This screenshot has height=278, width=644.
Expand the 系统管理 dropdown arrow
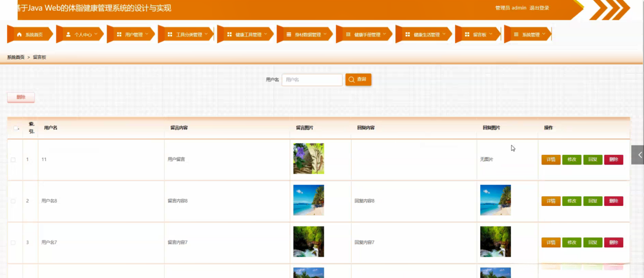coord(543,34)
